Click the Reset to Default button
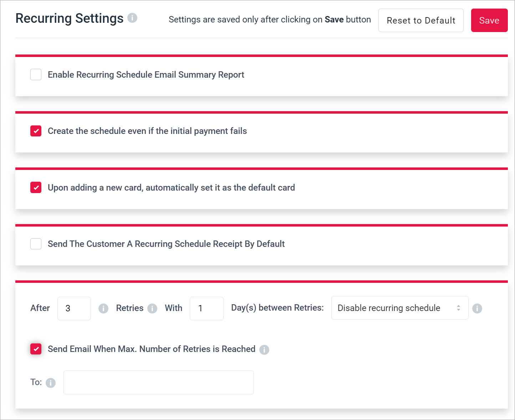The height and width of the screenshot is (420, 515). point(421,20)
